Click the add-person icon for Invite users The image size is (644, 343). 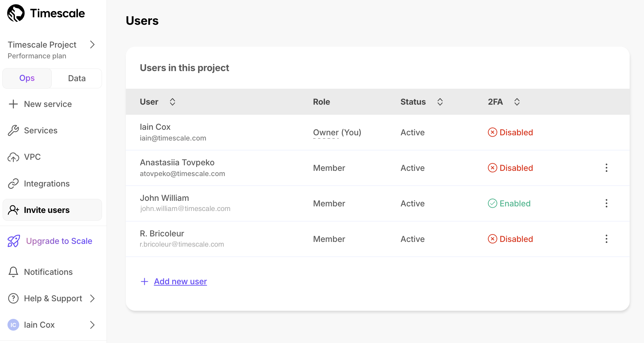point(13,210)
